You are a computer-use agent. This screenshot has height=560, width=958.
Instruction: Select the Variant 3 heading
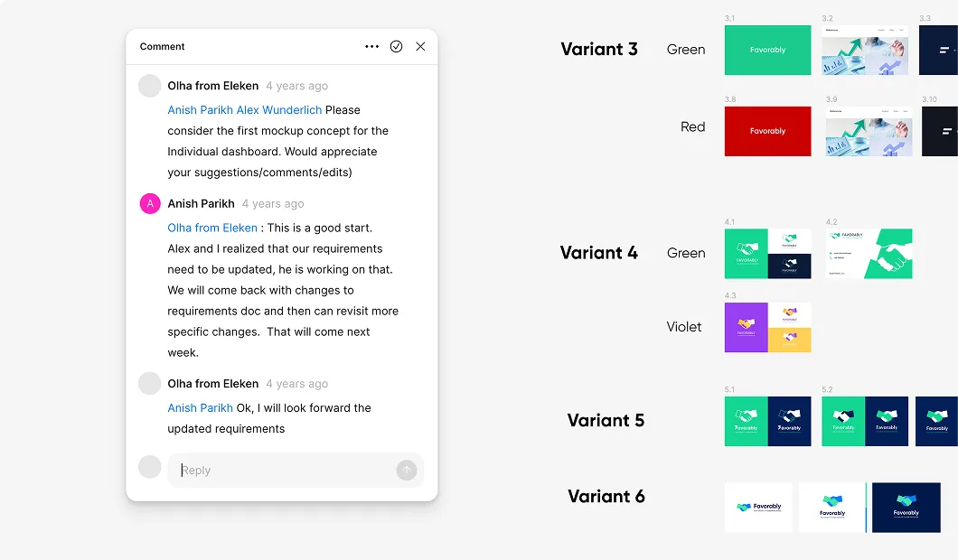(x=598, y=49)
